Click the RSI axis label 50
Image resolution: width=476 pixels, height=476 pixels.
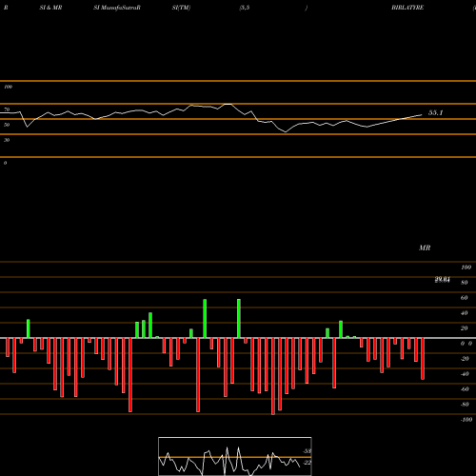(x=7, y=125)
